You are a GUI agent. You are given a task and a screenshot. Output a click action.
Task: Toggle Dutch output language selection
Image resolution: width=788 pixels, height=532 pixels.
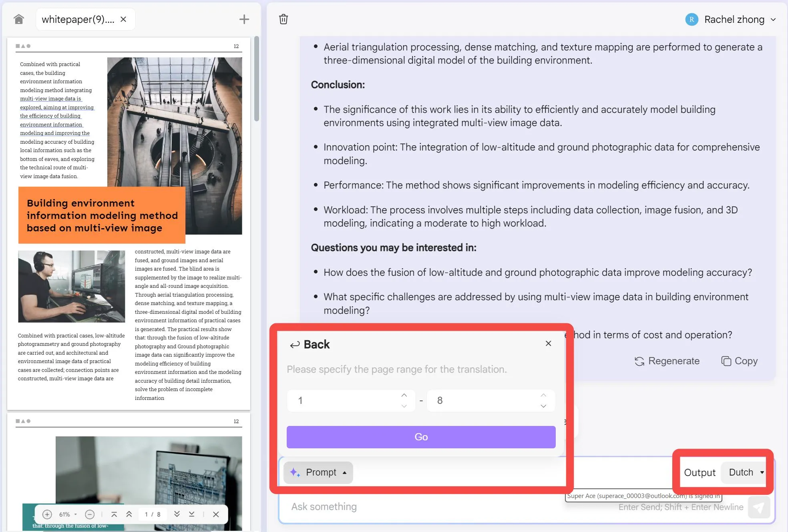[745, 472]
